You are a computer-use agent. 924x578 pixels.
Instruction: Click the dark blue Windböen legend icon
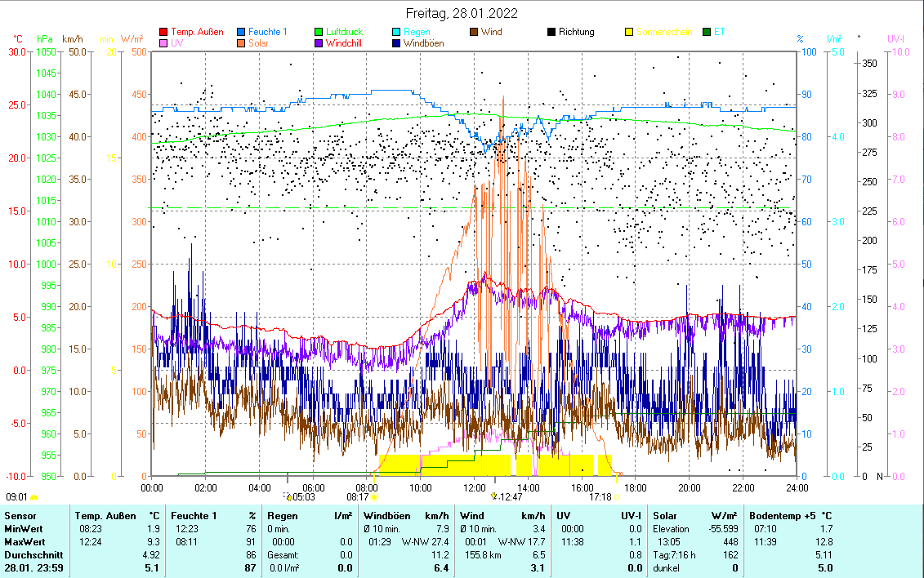pos(396,43)
